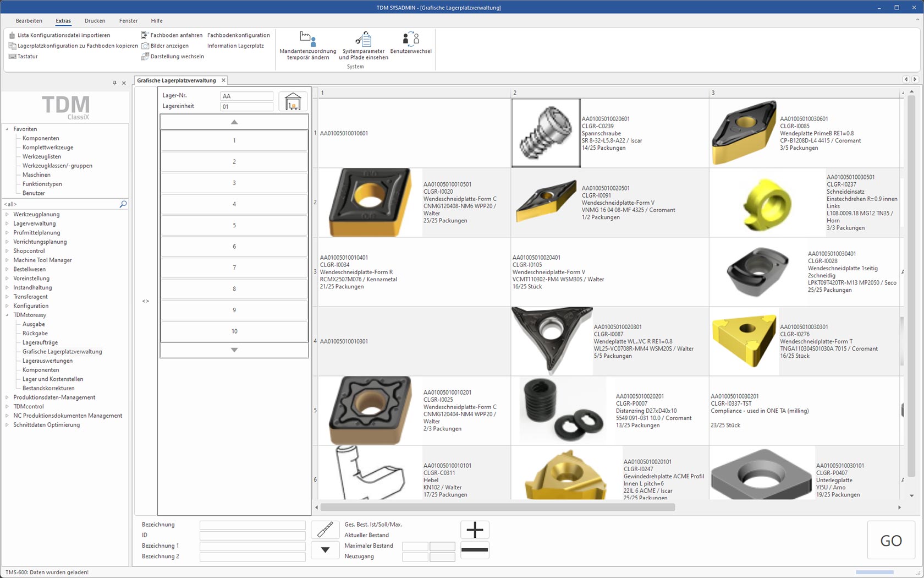924x578 pixels.
Task: Click the warehouse icon beside Lager-Nr.
Action: click(293, 101)
